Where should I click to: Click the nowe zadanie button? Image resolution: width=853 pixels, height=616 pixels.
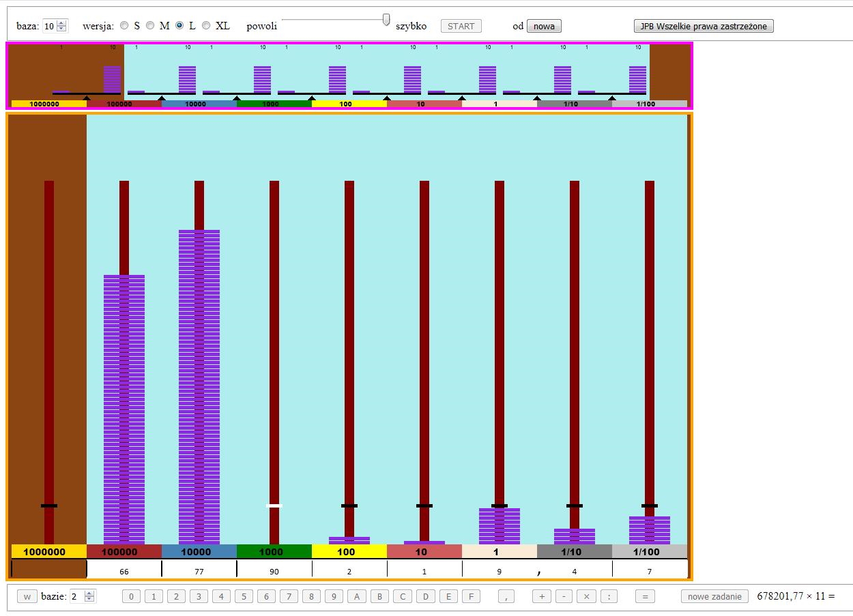714,596
